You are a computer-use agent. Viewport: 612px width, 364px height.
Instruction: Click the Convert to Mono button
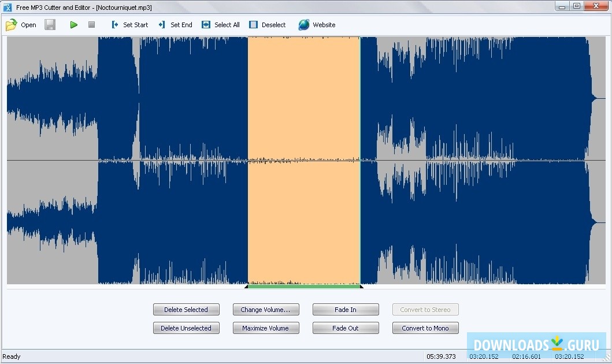[x=425, y=328]
